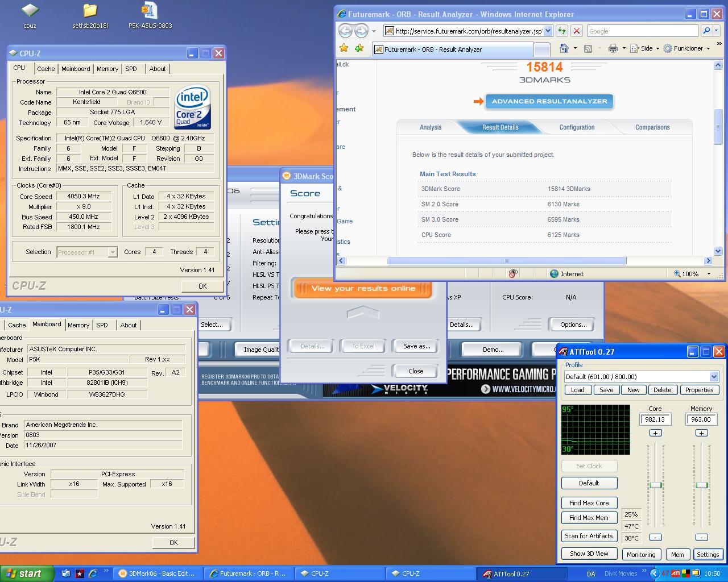This screenshot has width=728, height=582.
Task: Click the Intel Core 2 Quad logo
Action: point(193,107)
